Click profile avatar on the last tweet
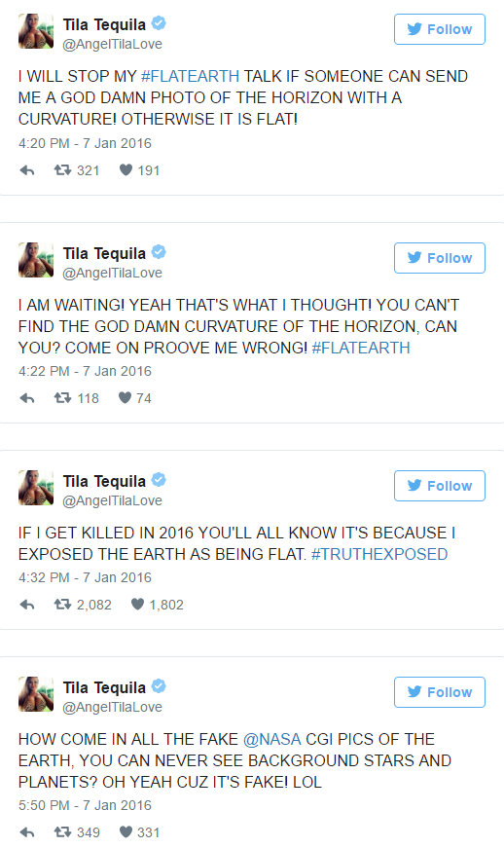The height and width of the screenshot is (848, 504). click(x=36, y=694)
